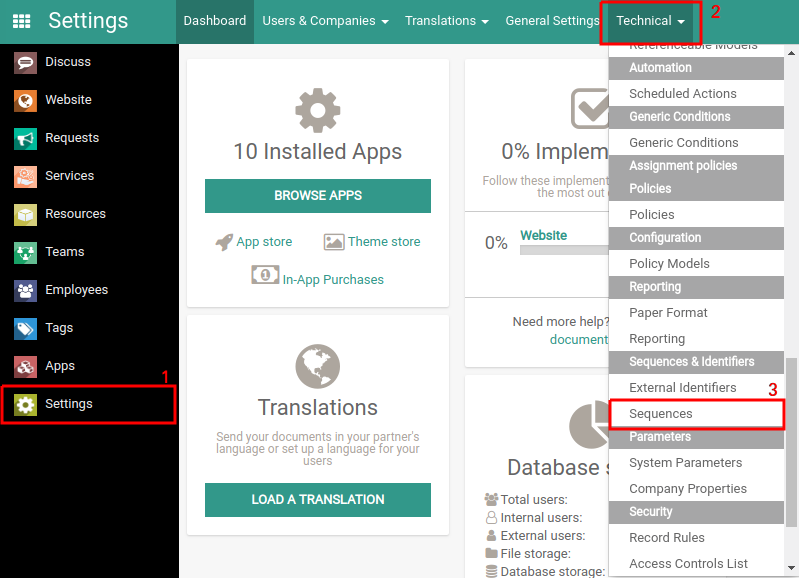Click the Automation section header
The height and width of the screenshot is (578, 799).
pyautogui.click(x=696, y=68)
